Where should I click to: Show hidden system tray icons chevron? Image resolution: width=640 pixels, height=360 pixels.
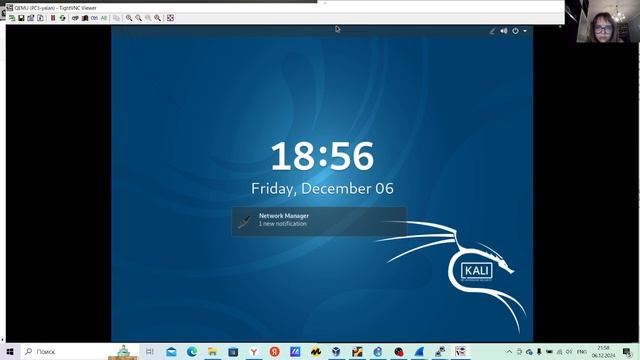point(509,351)
